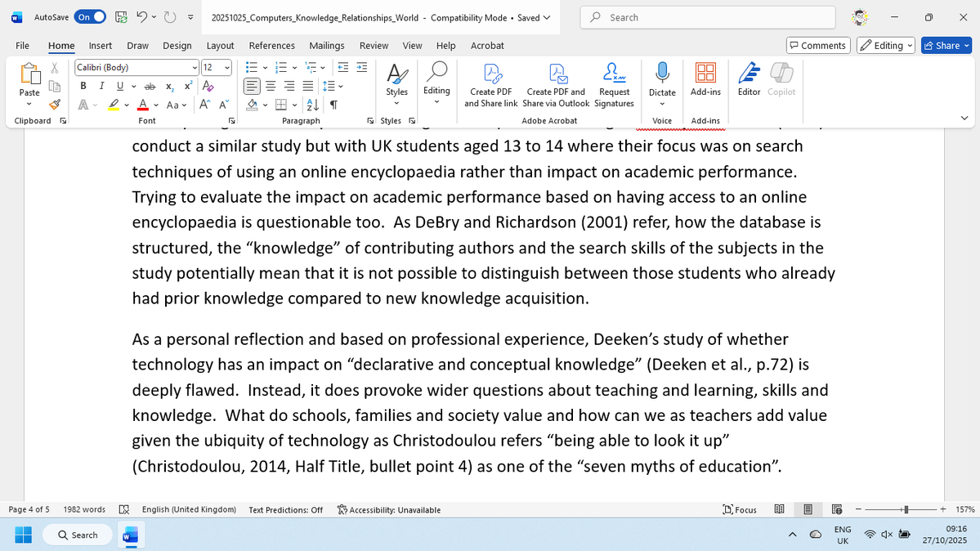Click Clear All Formatting icon
This screenshot has width=980, height=551.
coord(208,87)
